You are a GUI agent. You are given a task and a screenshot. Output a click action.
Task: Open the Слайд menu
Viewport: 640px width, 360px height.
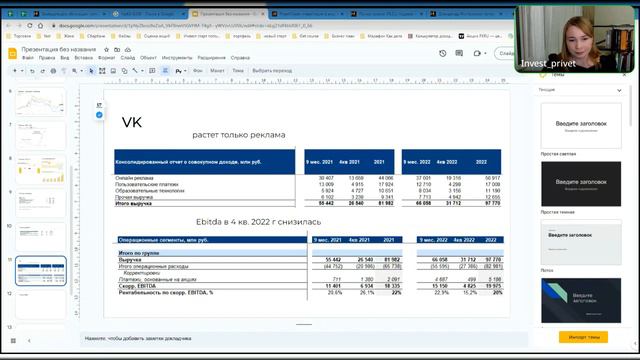(128, 58)
